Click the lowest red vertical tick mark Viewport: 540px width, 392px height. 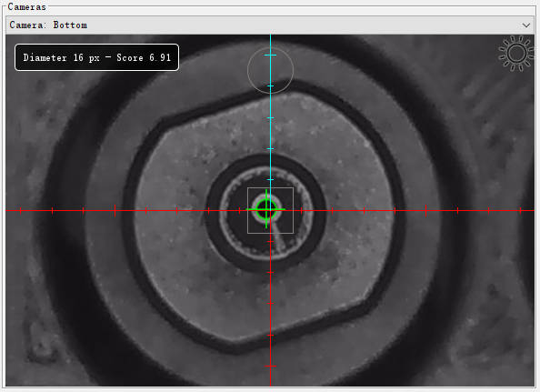coord(270,366)
